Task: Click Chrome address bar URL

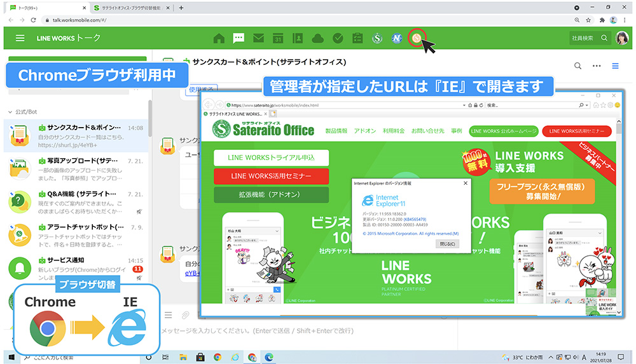Action: coord(79,20)
